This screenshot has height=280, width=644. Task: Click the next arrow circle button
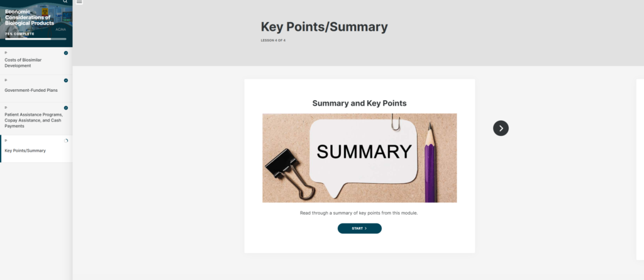click(x=501, y=128)
